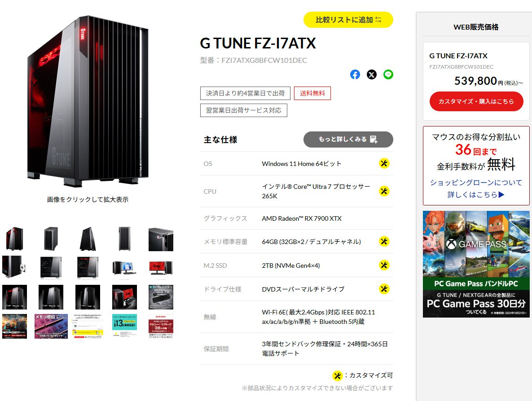Screen dimensions: 532x401
Task: Select the McAfee promotion thumbnail
Action: 161,326
